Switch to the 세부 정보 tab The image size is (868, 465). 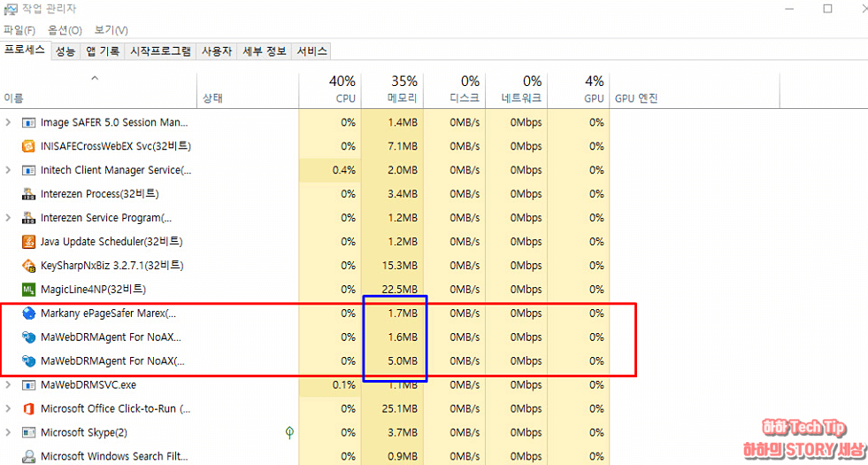[x=264, y=51]
